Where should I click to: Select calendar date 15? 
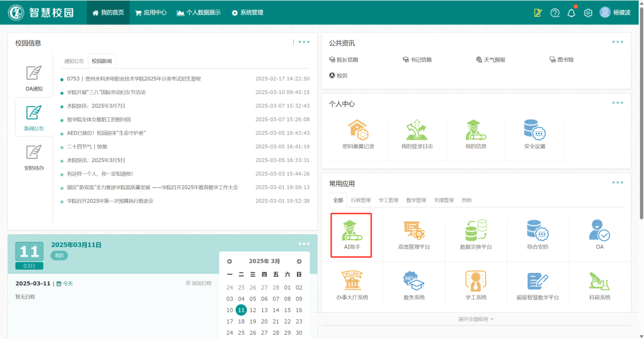(287, 310)
